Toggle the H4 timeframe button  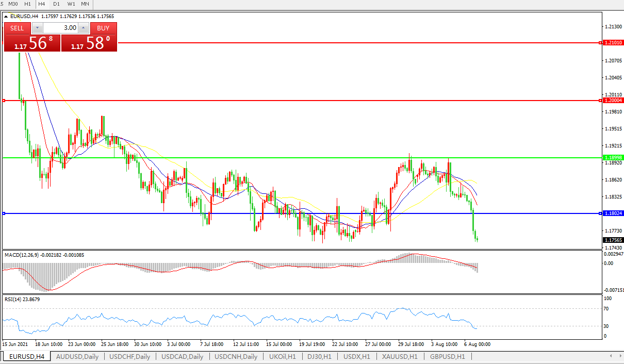pos(42,4)
